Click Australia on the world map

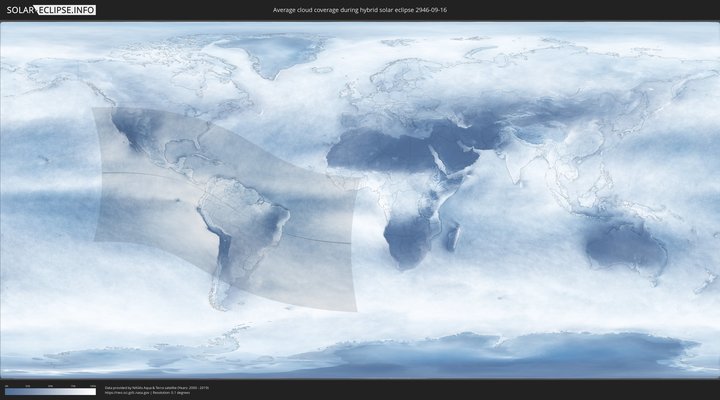625,245
